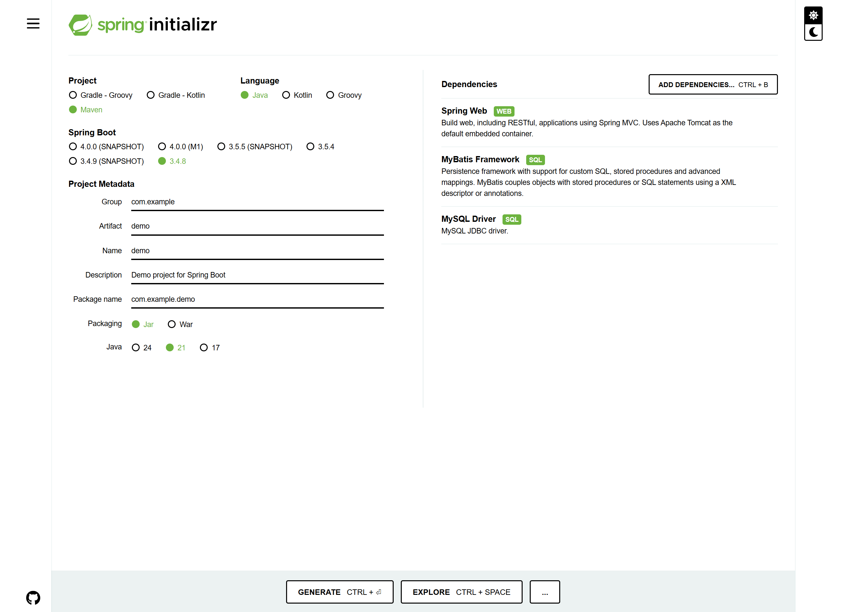Select Spring Boot 3.5.4

tap(320, 147)
